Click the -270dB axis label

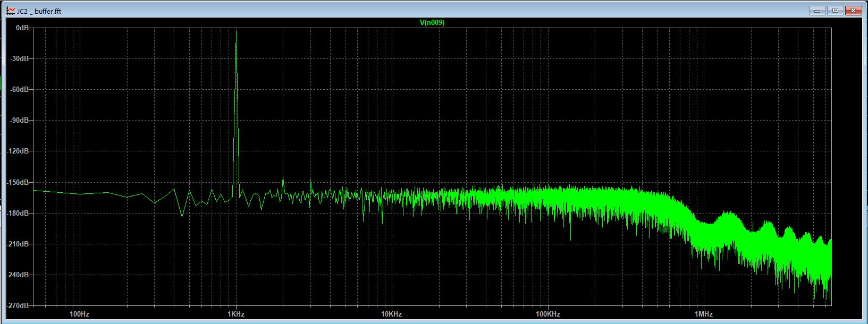pyautogui.click(x=19, y=306)
